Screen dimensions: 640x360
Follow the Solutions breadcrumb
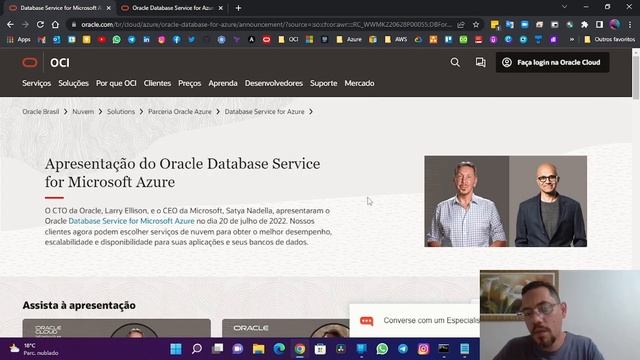click(x=121, y=111)
